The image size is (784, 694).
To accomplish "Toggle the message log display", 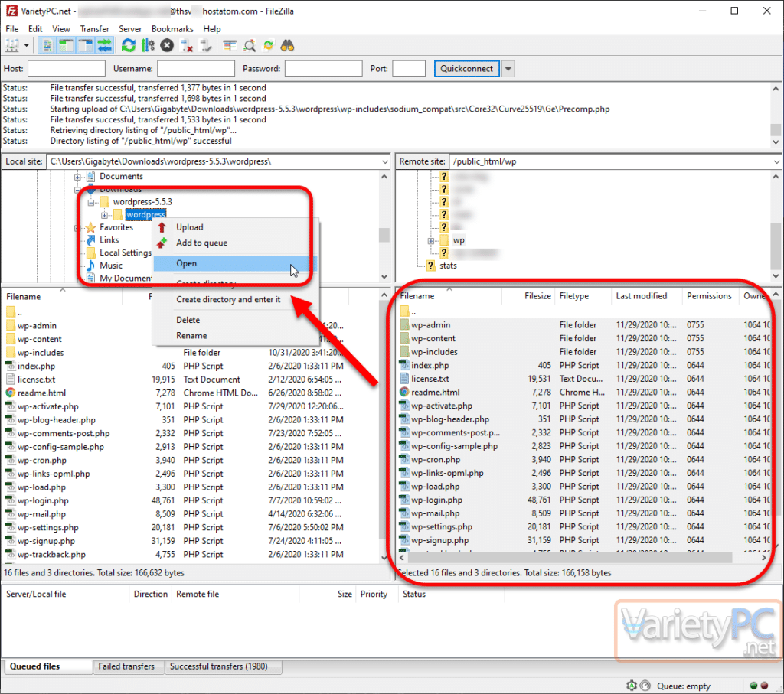I will point(47,46).
